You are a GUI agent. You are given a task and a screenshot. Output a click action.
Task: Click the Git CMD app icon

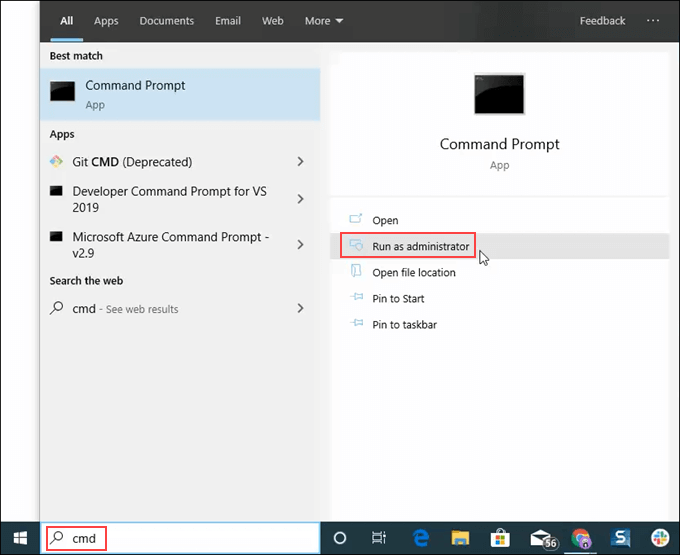pos(56,162)
